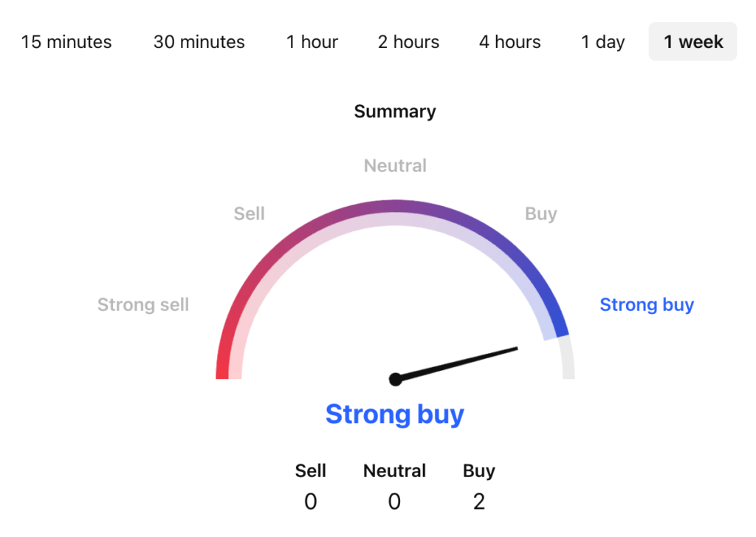Image resolution: width=756 pixels, height=537 pixels.
Task: Click the active 1 week tab
Action: click(693, 42)
